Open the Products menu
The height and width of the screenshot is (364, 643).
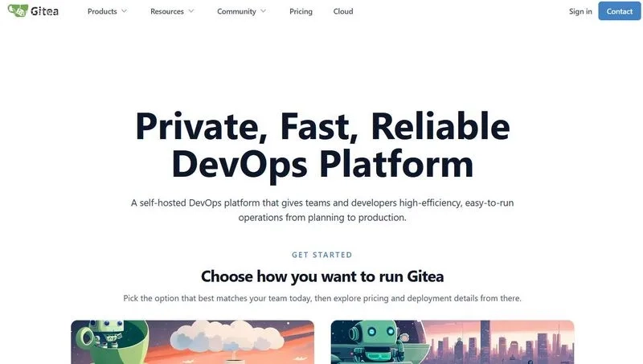coord(102,11)
